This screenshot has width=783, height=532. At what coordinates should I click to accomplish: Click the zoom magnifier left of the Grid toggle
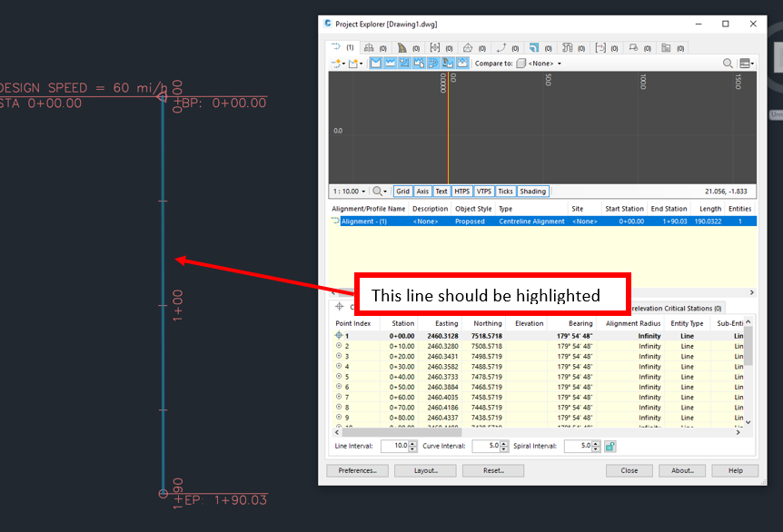[x=376, y=191]
